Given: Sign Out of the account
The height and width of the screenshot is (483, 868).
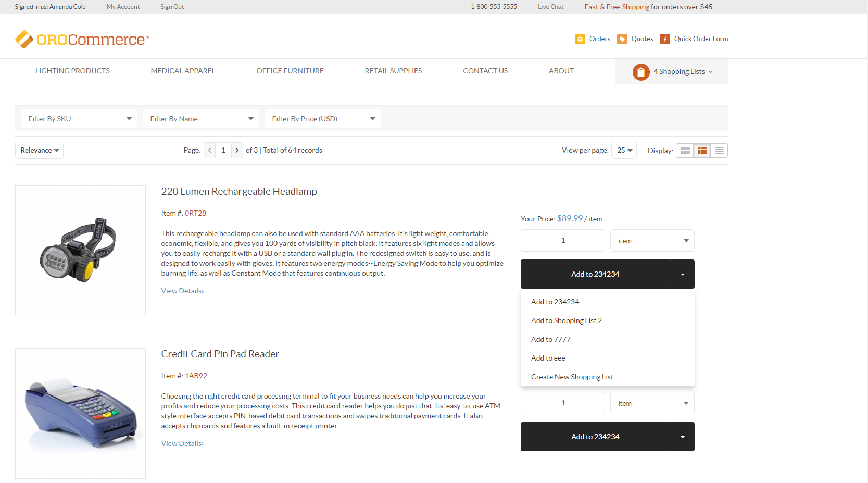Looking at the screenshot, I should [172, 7].
